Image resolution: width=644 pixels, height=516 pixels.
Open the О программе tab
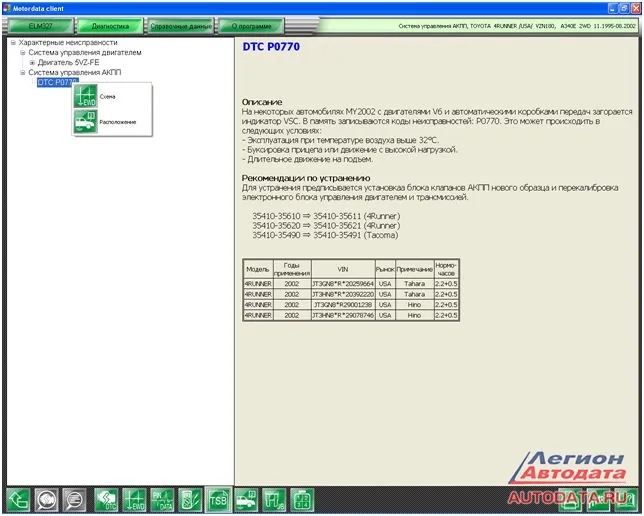[x=251, y=26]
